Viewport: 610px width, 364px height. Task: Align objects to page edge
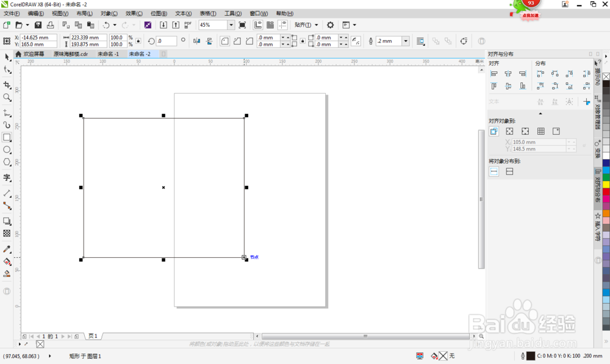(509, 132)
